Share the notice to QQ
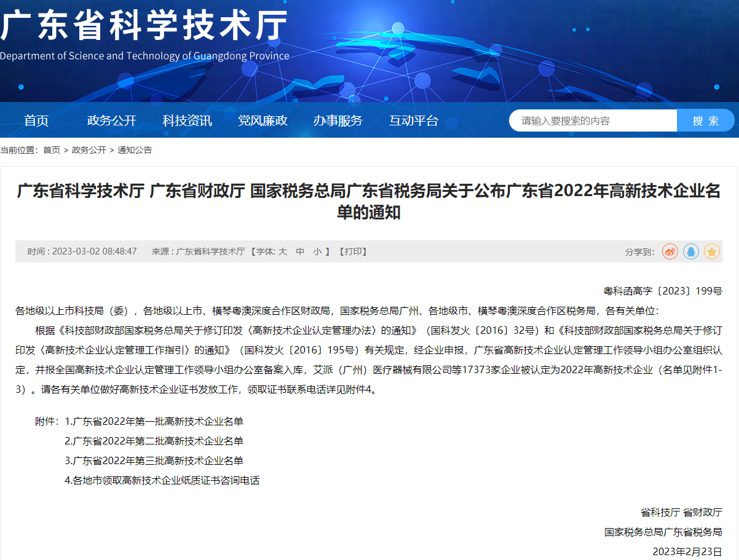The image size is (739, 560). click(x=691, y=251)
